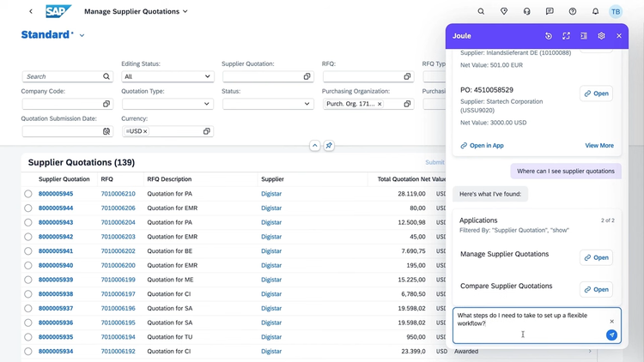Open Joule settings gear icon
The height and width of the screenshot is (362, 644).
[x=601, y=36]
